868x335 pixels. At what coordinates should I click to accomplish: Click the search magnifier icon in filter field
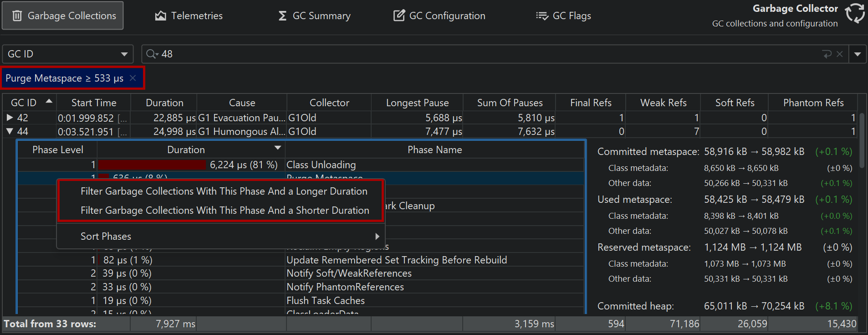point(151,54)
